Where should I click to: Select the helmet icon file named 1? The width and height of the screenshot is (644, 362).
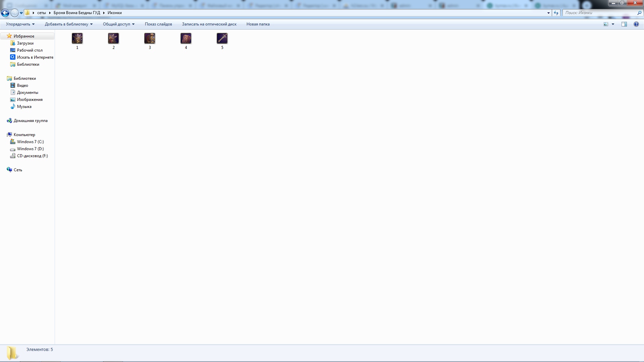tap(77, 39)
